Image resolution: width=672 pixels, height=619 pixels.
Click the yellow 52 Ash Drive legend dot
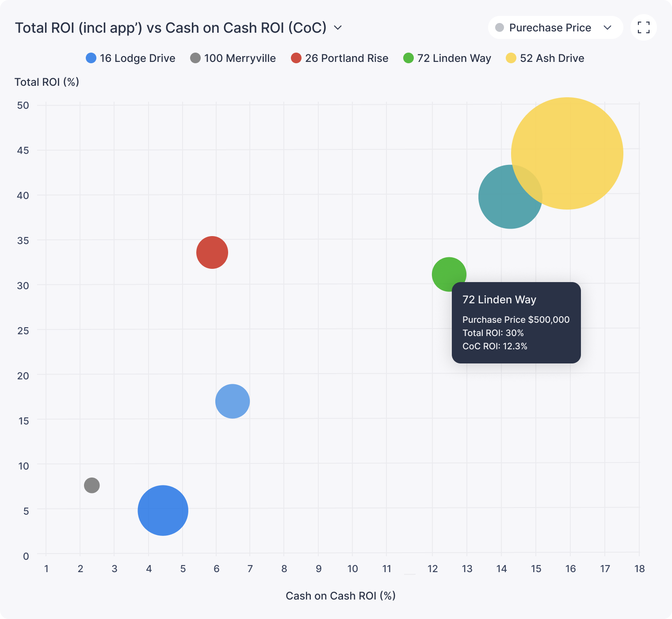(x=511, y=58)
